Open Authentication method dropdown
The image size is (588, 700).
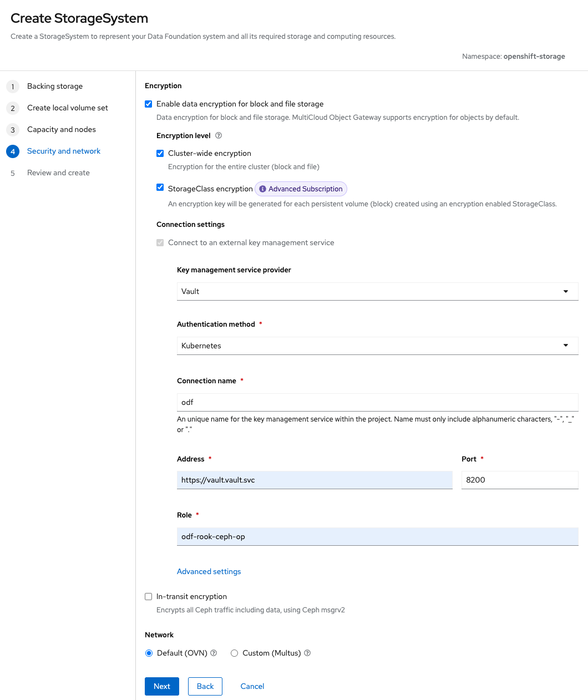(377, 346)
